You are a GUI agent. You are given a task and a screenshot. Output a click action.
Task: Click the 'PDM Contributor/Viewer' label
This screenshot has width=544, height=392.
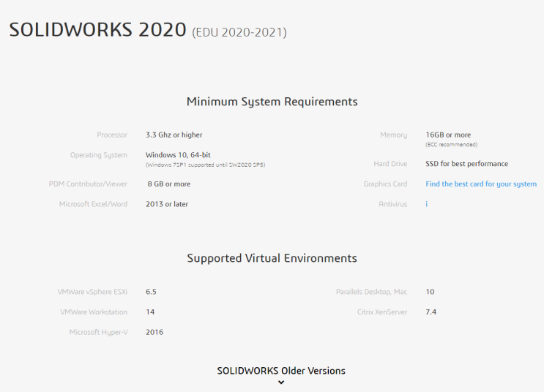coord(88,184)
